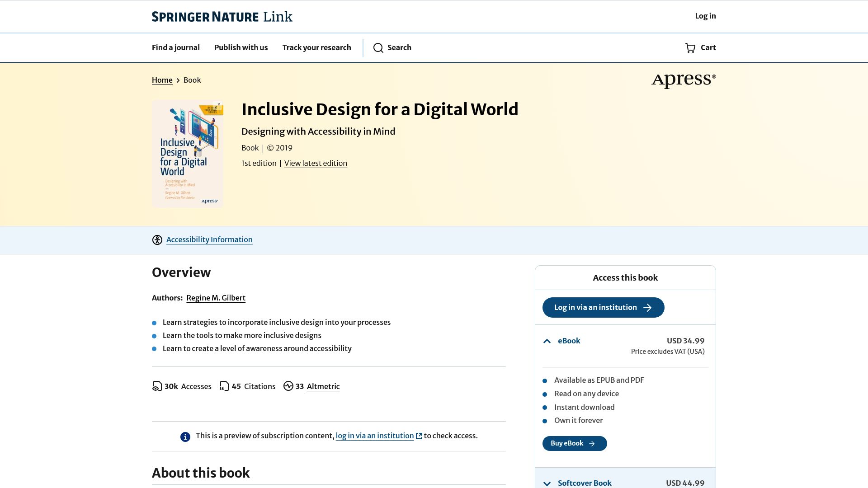Screen dimensions: 868x488
Task: Click the Accesses book icon
Action: point(156,386)
